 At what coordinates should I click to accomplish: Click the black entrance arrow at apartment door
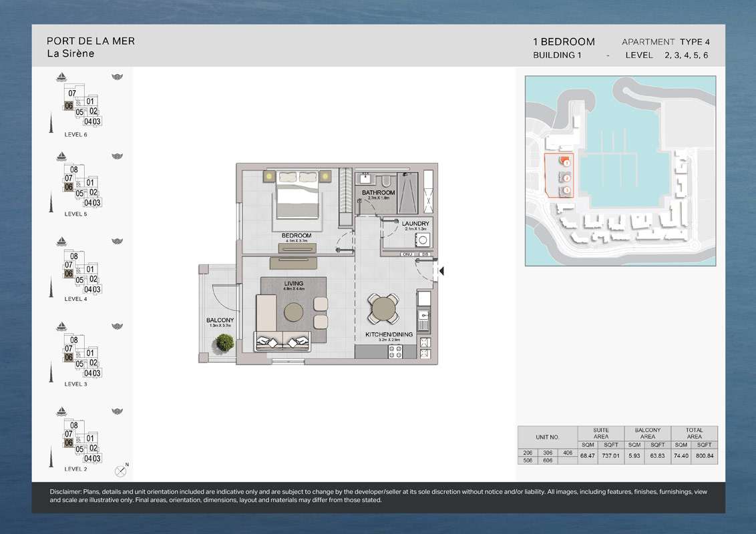[x=440, y=271]
